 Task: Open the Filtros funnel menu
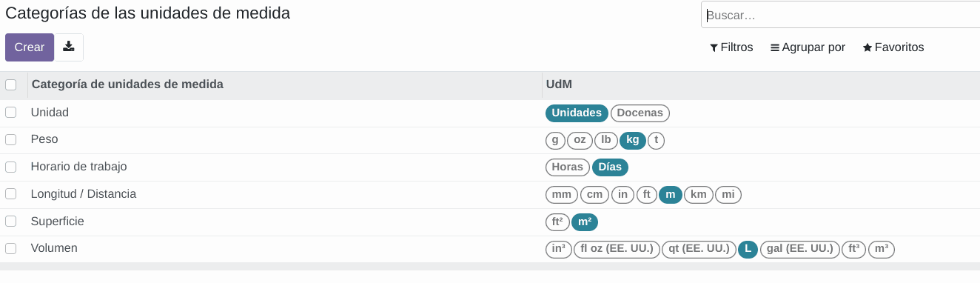point(731,47)
